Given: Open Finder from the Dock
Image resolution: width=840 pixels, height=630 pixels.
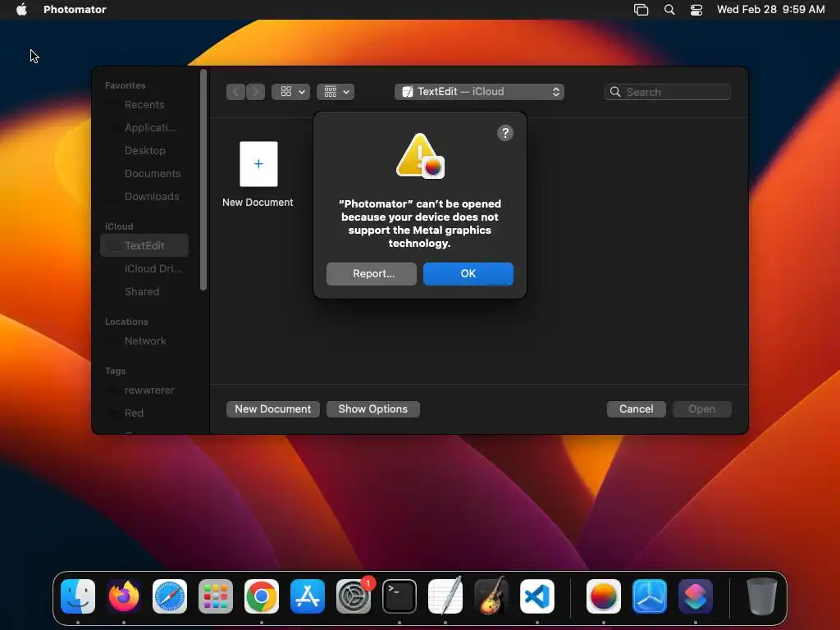Looking at the screenshot, I should pyautogui.click(x=78, y=596).
